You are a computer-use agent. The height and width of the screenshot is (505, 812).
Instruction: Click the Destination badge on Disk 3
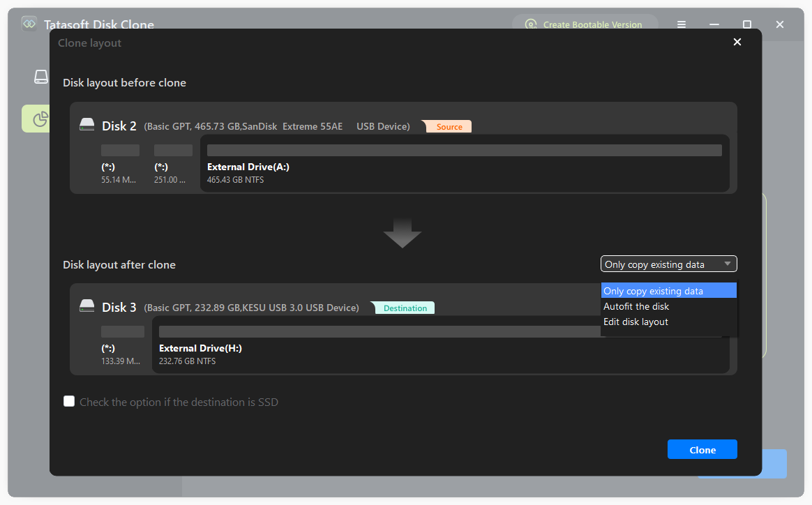point(404,308)
